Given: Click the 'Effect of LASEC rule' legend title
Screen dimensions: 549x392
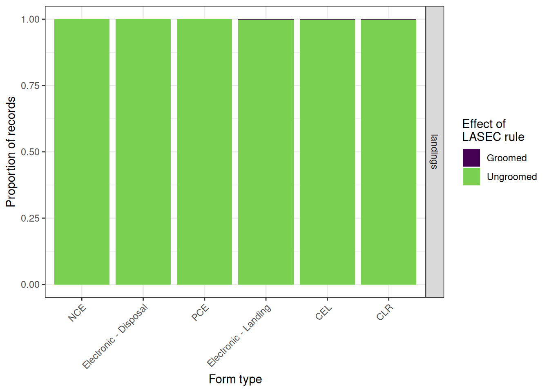Looking at the screenshot, I should (x=493, y=130).
